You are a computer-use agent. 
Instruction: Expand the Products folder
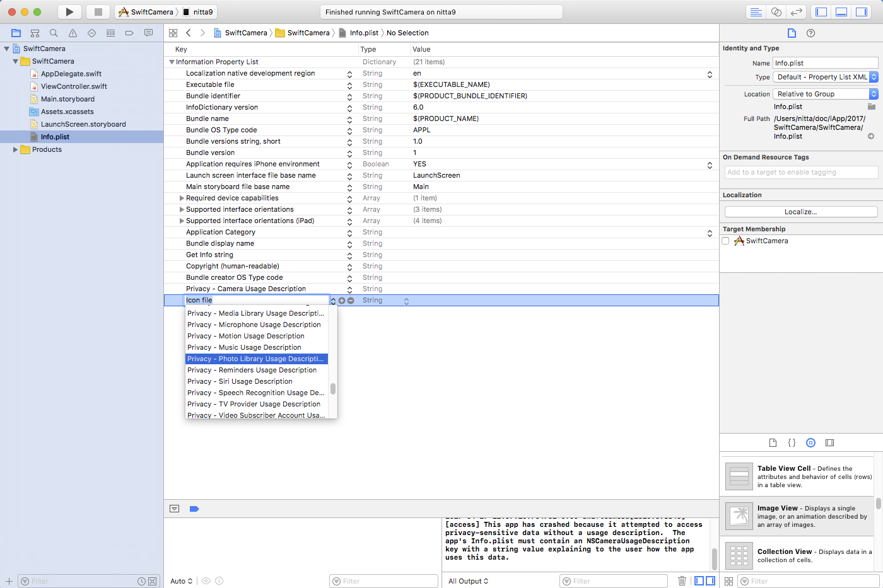(15, 149)
